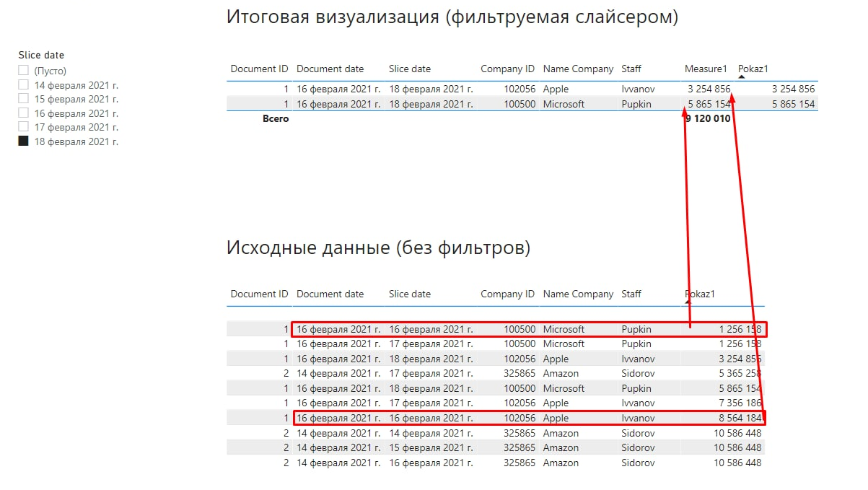
Task: Sort the filtered table by Name Company
Action: [x=578, y=69]
